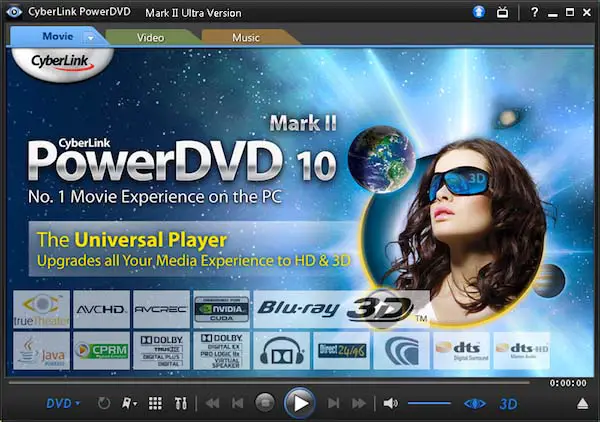Click 'The Universal Player' banner text
This screenshot has width=600, height=422.
(132, 240)
